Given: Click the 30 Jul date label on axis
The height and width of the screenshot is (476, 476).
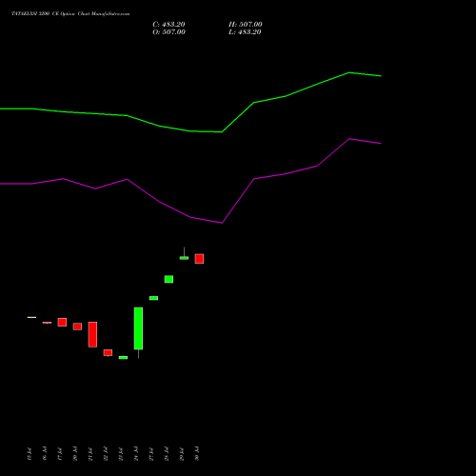Looking at the screenshot, I should click(197, 453).
